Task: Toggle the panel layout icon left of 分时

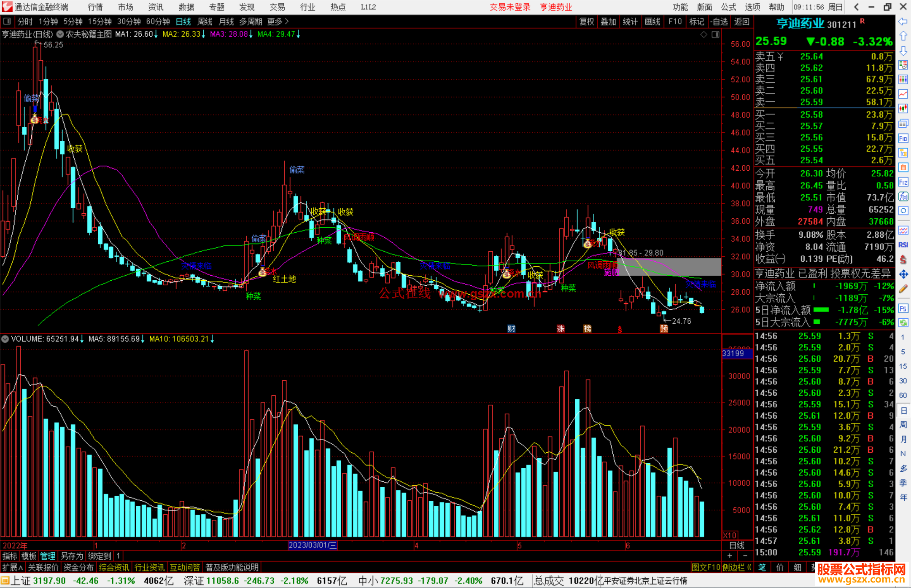Action: pyautogui.click(x=7, y=21)
